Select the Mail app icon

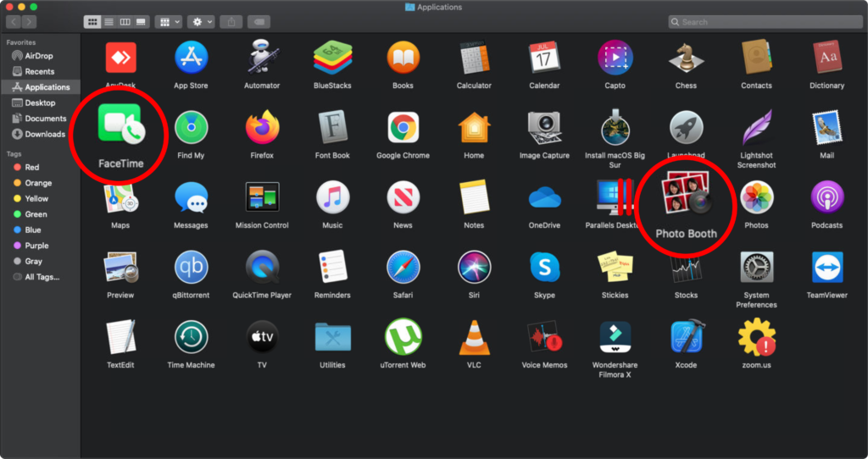(x=827, y=127)
